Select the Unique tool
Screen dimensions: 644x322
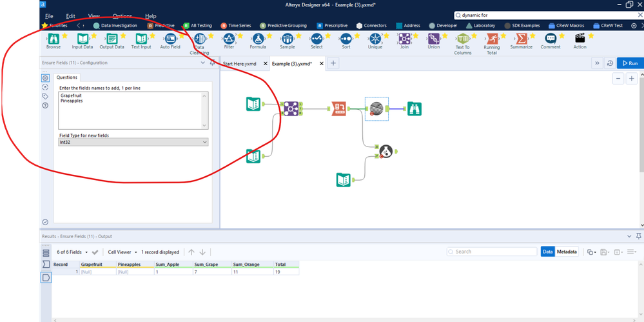click(x=375, y=39)
